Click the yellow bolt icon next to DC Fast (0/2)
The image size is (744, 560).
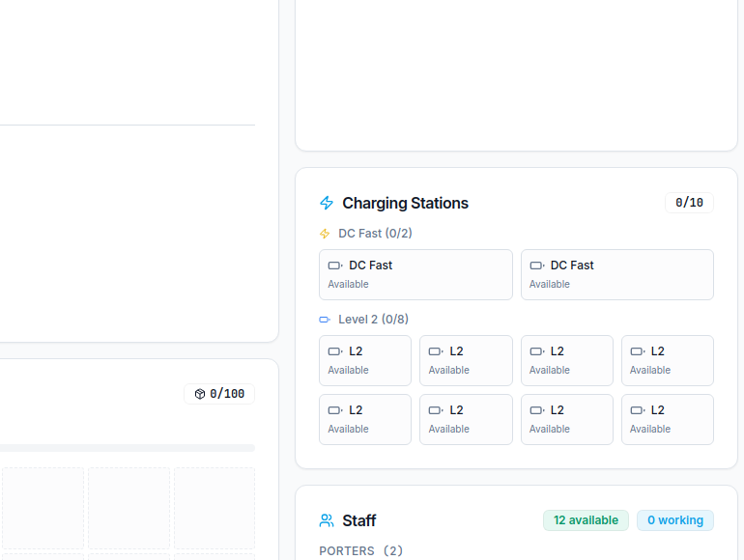(325, 234)
